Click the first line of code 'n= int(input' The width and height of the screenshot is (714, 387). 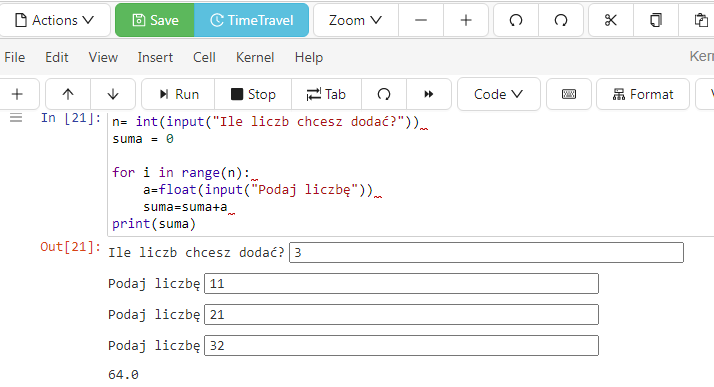click(265, 122)
